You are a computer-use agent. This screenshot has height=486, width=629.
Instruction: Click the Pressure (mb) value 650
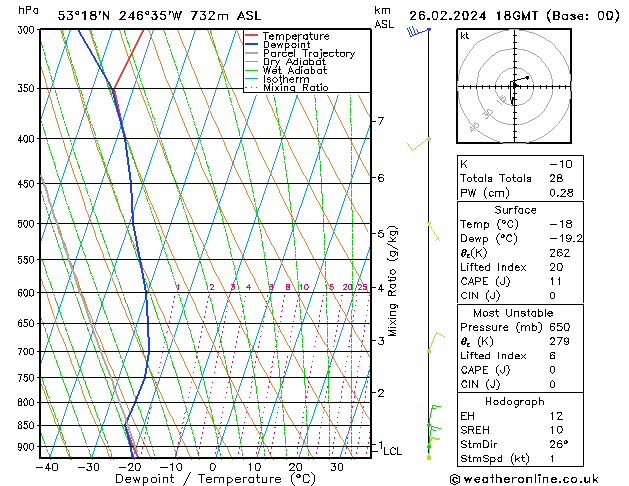[560, 327]
